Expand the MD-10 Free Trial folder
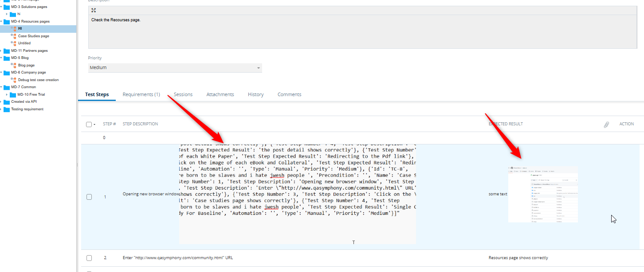This screenshot has height=272, width=644. pyautogui.click(x=7, y=94)
